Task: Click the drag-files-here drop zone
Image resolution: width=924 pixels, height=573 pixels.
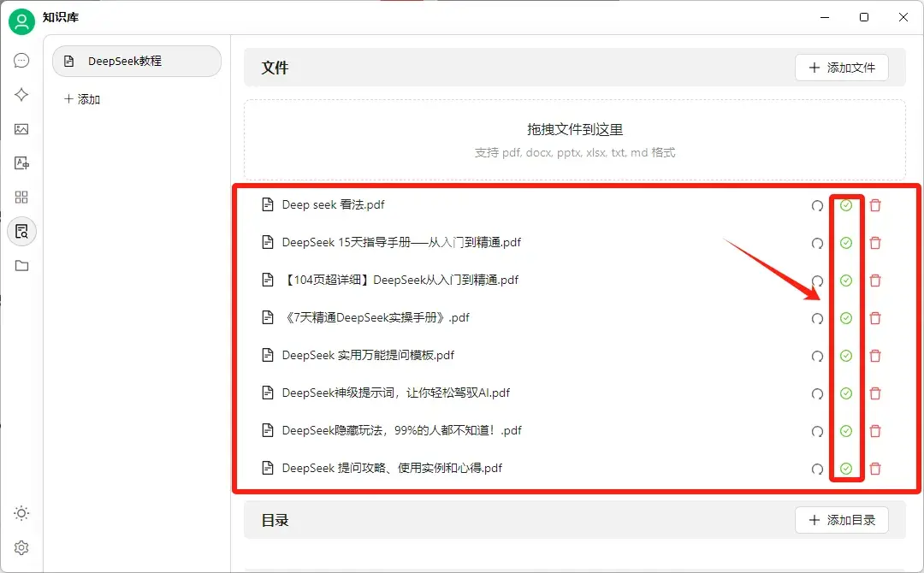Action: pos(575,140)
